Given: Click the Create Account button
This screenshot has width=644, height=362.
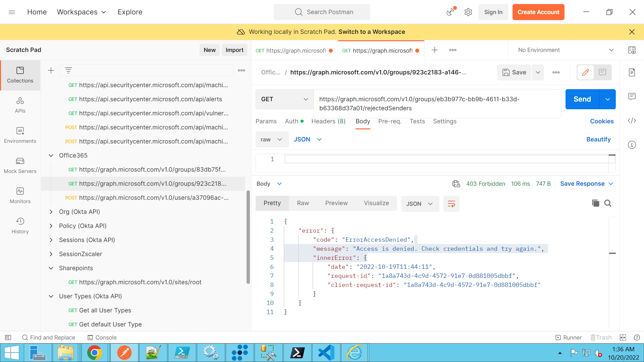Looking at the screenshot, I should pos(538,12).
